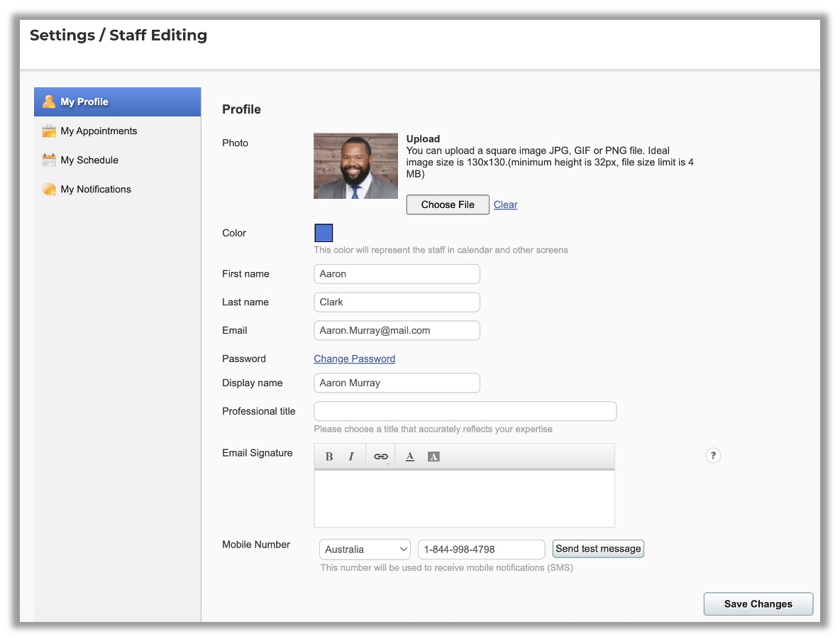840x639 pixels.
Task: Click the image upload requirements text
Action: point(550,163)
